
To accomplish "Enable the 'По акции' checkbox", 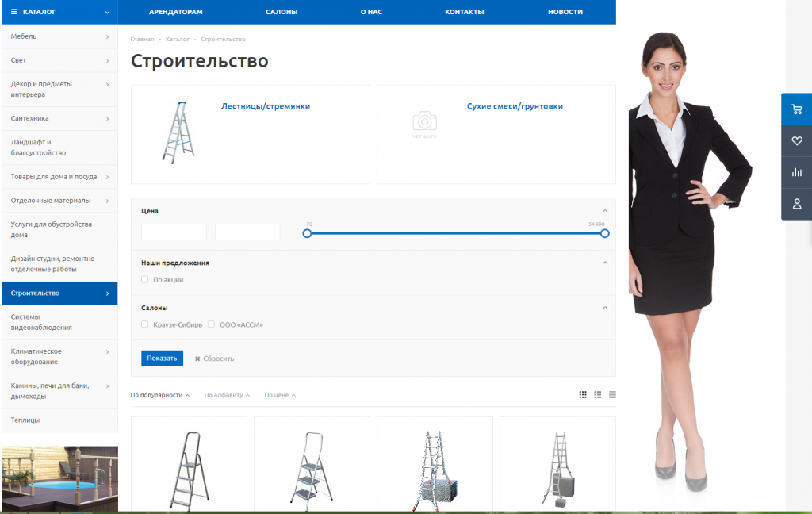I will click(x=144, y=279).
